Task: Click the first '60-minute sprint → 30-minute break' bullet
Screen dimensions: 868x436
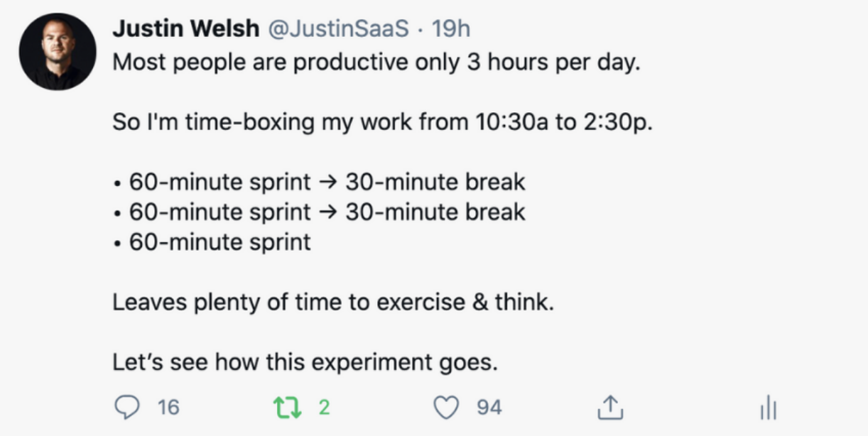Action: [319, 182]
